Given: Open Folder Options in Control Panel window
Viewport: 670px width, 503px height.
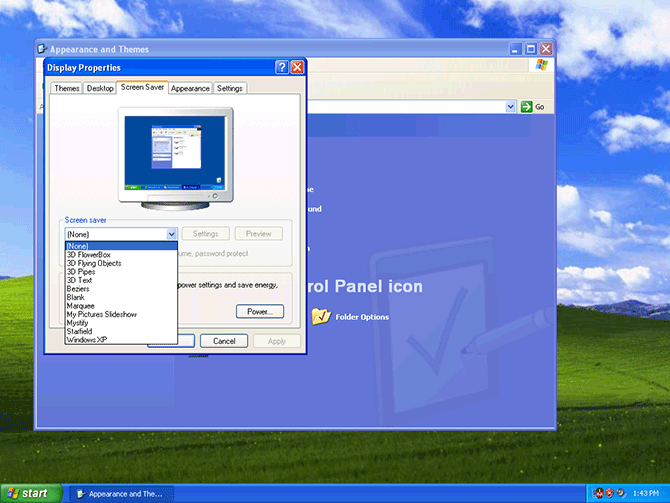Looking at the screenshot, I should click(362, 317).
